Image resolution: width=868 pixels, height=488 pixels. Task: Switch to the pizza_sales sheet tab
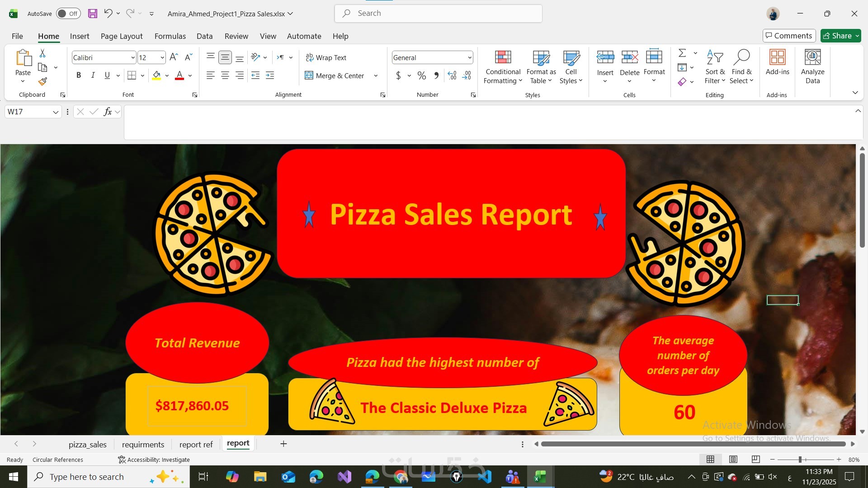88,444
